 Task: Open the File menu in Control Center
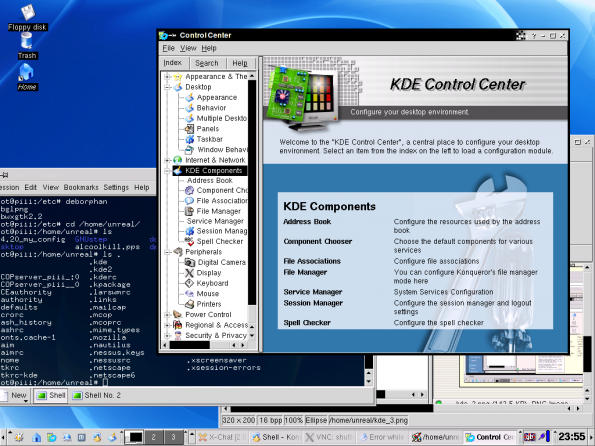tap(168, 48)
